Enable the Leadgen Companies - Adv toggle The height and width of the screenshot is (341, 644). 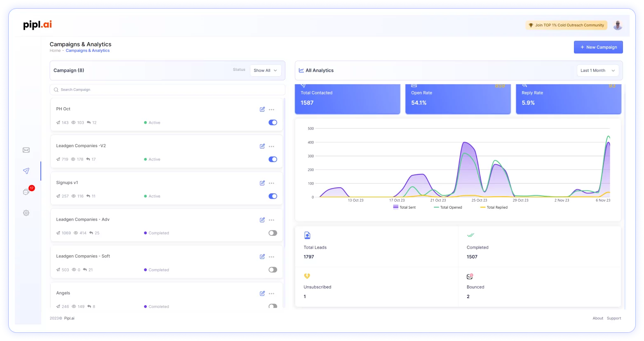tap(273, 233)
